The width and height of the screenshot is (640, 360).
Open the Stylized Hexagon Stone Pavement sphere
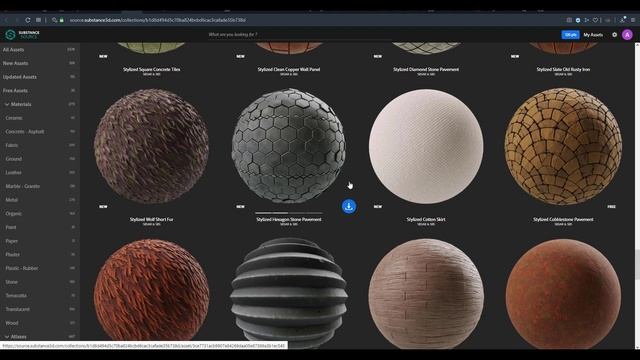[x=289, y=146]
